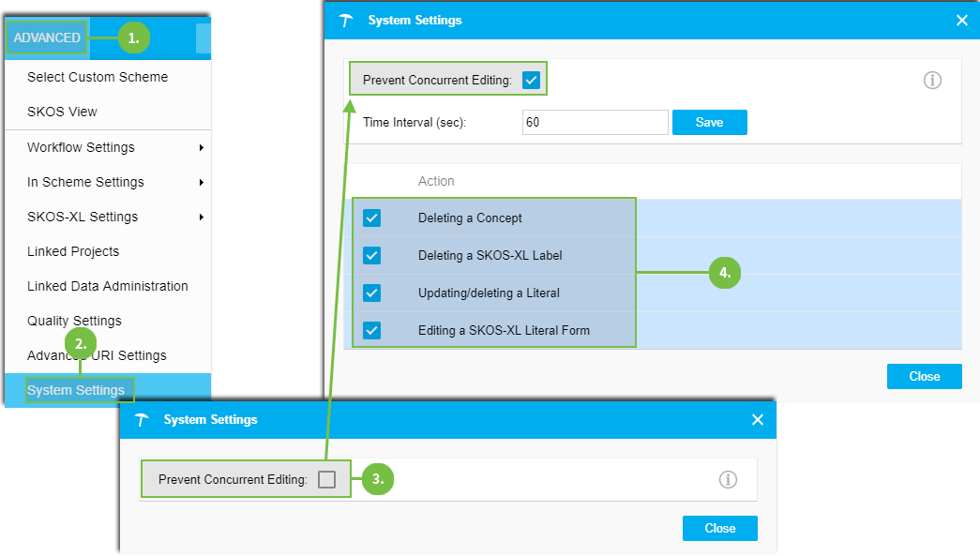Click the Save button beside Time Interval
Viewport: 980px width, 556px height.
coord(709,123)
